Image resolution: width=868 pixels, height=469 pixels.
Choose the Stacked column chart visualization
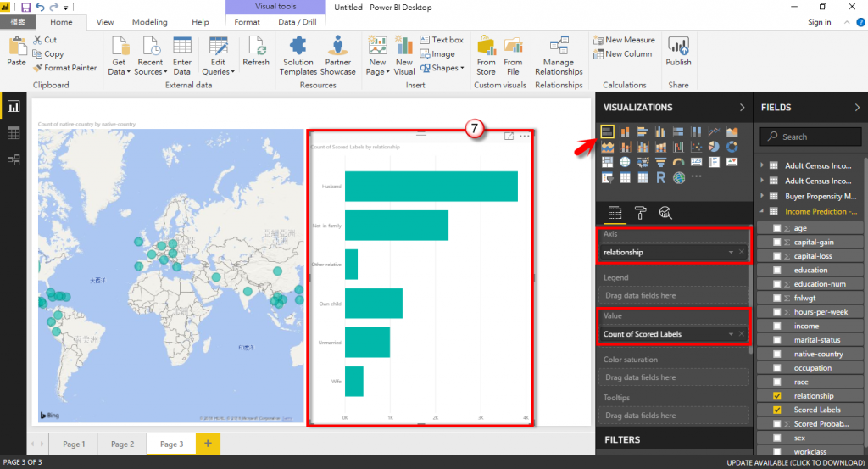pos(625,131)
